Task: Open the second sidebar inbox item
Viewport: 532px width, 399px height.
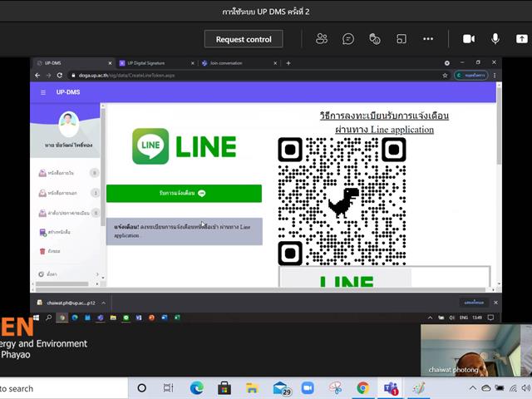Action: pyautogui.click(x=68, y=193)
